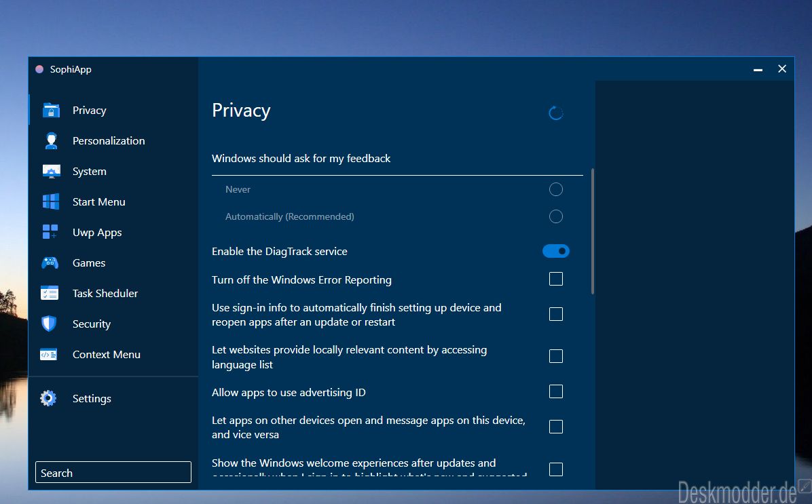
Task: Click Allow apps to use advertising ID text
Action: [289, 392]
